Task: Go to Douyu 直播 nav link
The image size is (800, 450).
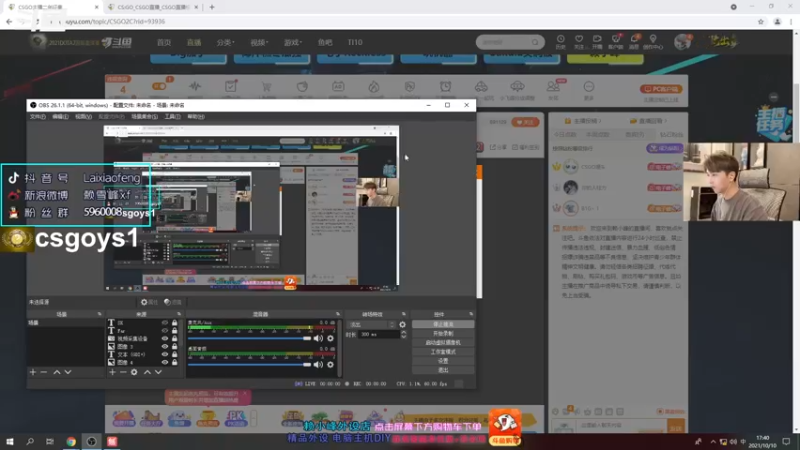Action: coord(194,42)
